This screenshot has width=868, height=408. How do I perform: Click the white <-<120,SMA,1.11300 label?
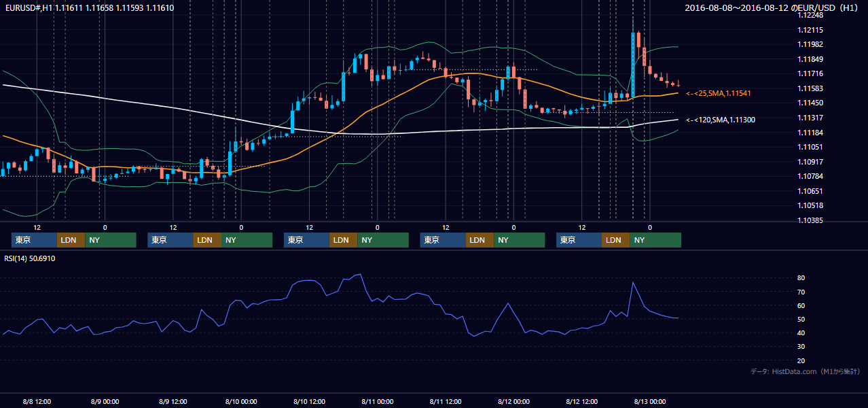tap(720, 120)
